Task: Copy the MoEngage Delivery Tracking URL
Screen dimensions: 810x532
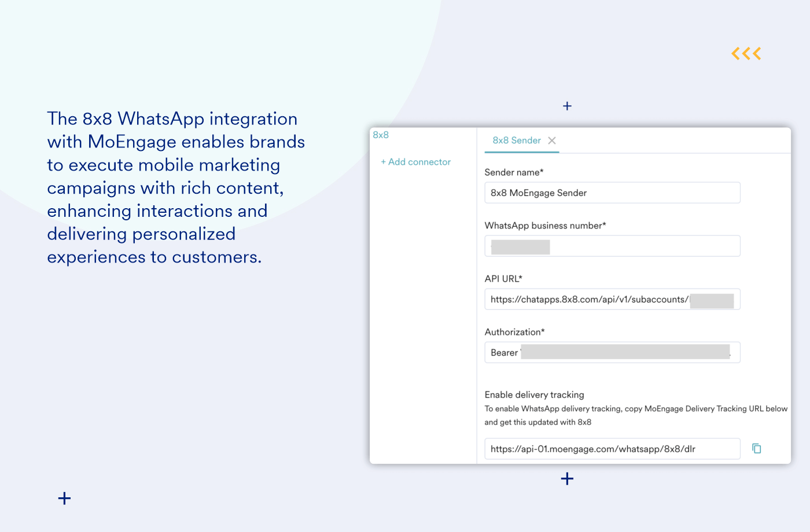Action: [x=756, y=448]
